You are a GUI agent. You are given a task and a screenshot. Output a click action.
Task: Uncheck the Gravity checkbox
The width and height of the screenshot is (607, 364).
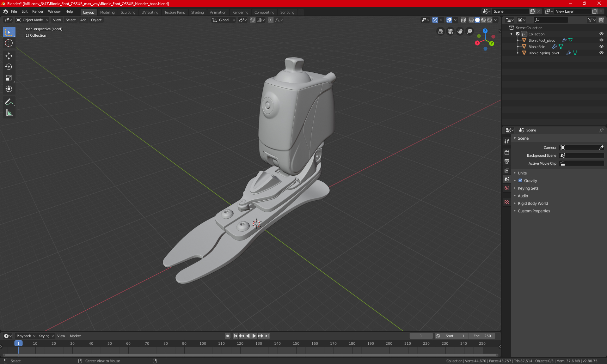[520, 181]
